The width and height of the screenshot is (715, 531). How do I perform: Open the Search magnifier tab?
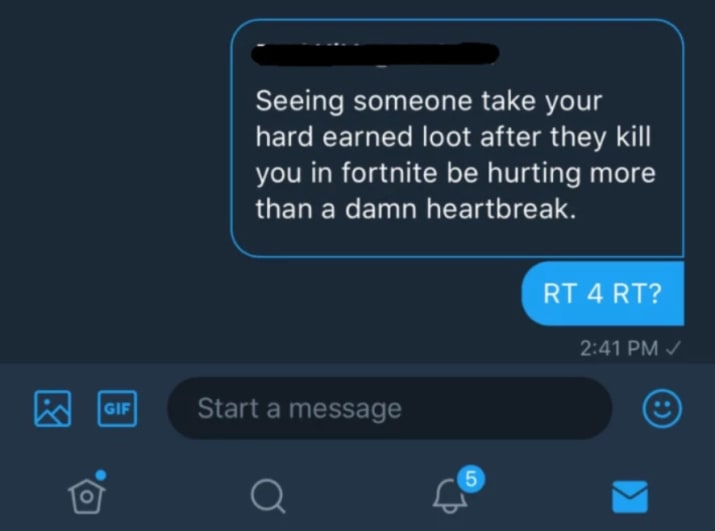click(268, 496)
